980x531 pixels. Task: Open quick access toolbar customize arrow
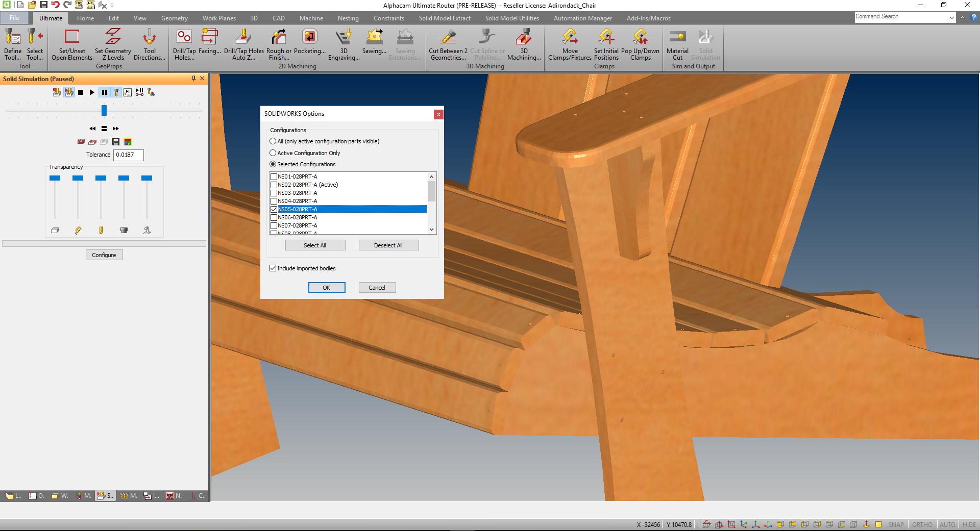(112, 6)
